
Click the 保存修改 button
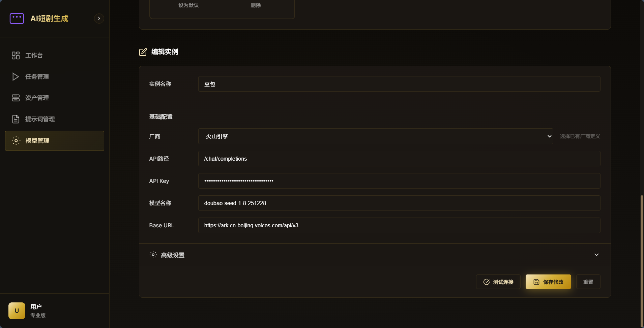point(548,282)
